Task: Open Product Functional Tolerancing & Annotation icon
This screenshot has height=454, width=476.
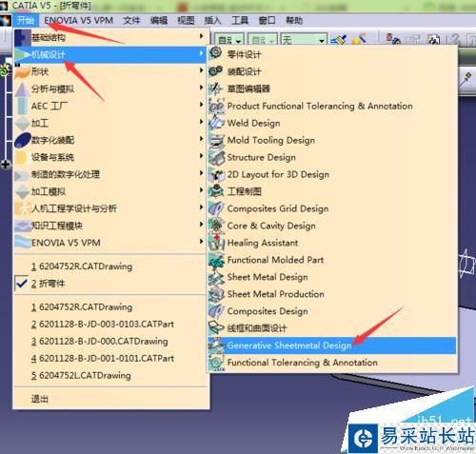Action: [x=216, y=106]
